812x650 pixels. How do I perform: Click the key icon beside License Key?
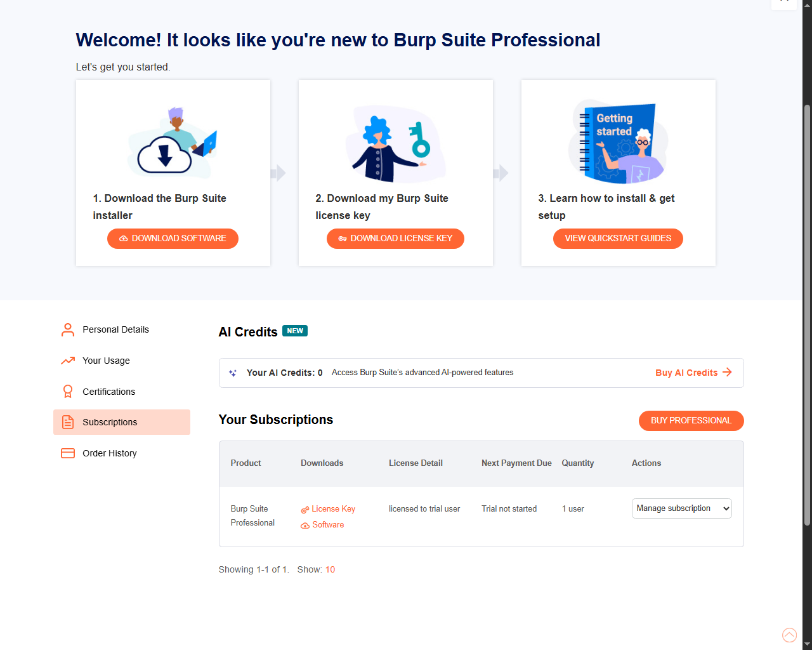pos(305,510)
